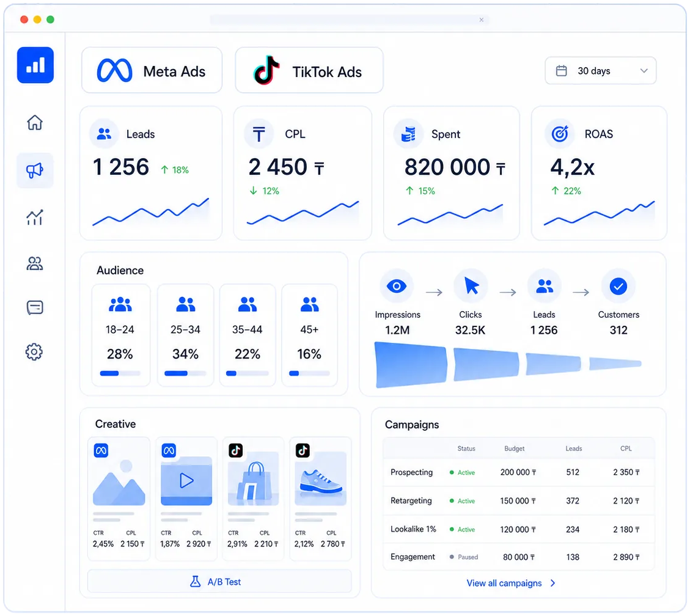690x616 pixels.
Task: Expand the 30 days date dropdown
Action: tap(600, 71)
